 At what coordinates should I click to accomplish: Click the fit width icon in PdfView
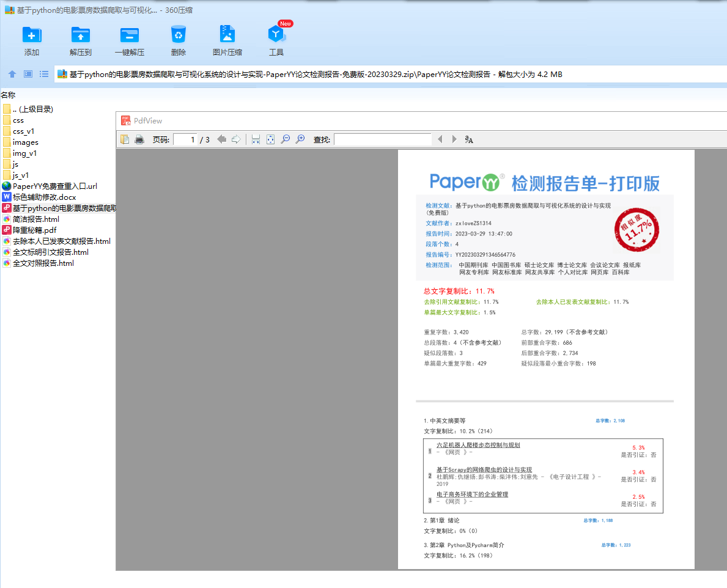pos(256,139)
